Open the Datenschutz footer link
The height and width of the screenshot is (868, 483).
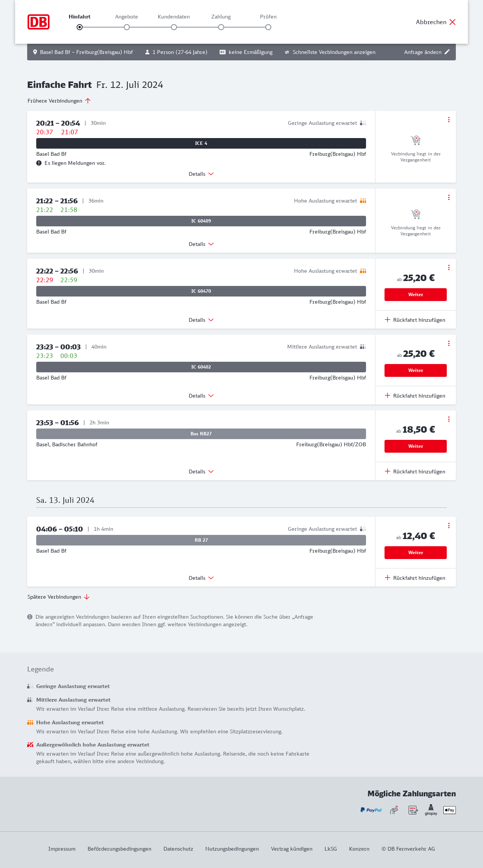tap(178, 849)
